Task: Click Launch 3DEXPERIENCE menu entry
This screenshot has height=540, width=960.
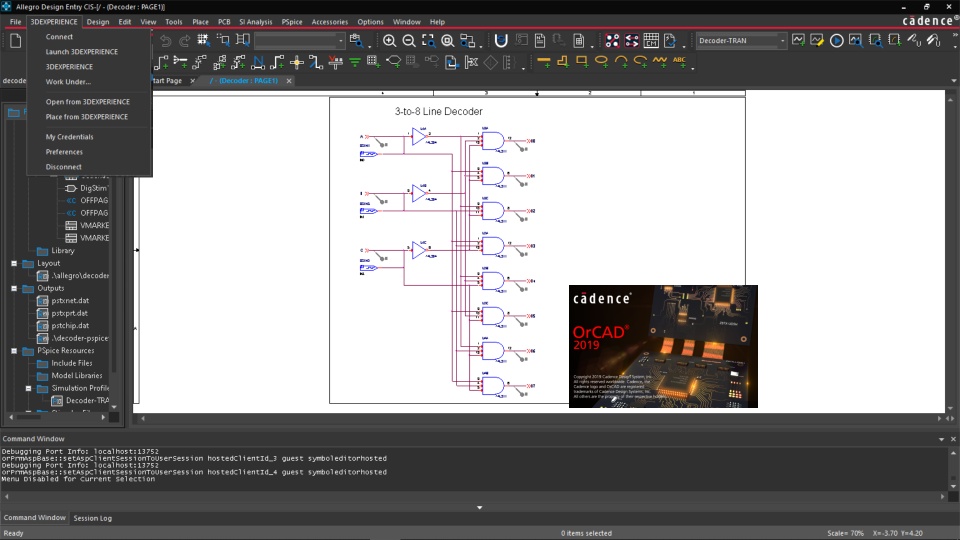Action: [x=81, y=52]
